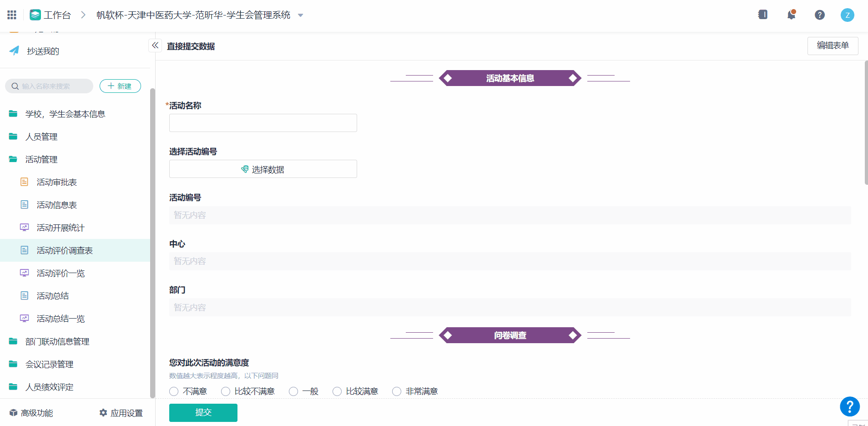Click the 提交 submit button
This screenshot has height=426, width=868.
203,412
